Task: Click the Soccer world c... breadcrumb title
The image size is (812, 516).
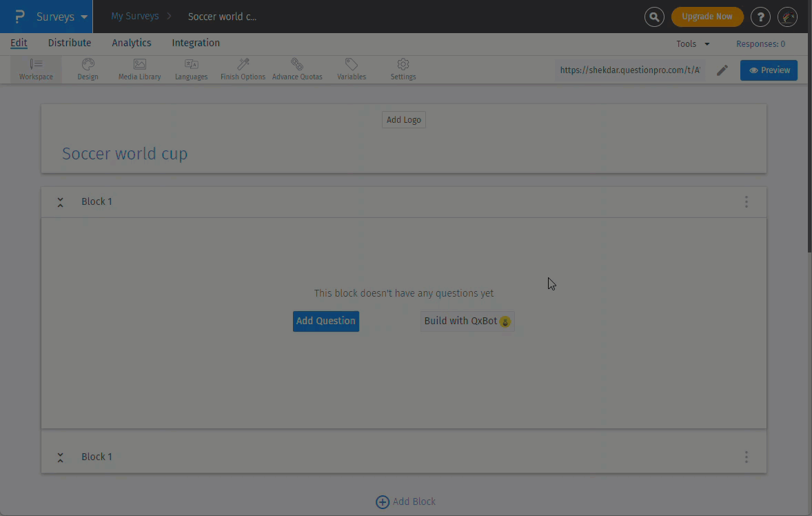Action: 222,17
